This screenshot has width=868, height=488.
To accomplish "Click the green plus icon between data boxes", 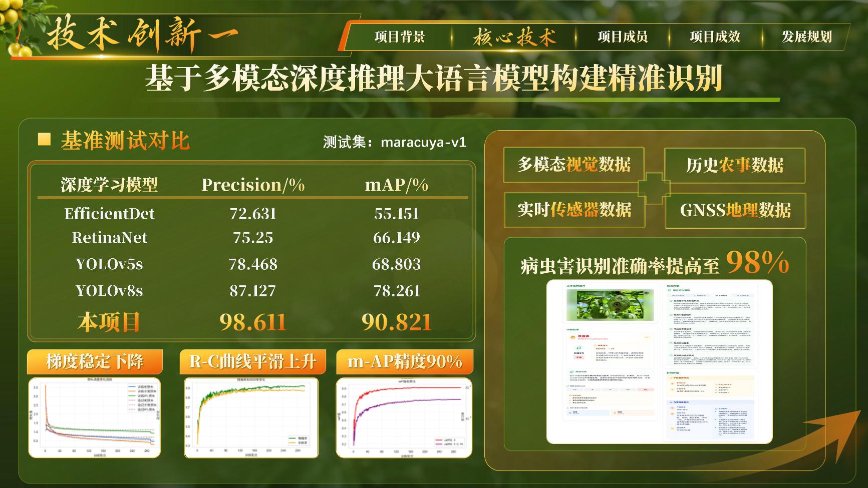I will (x=654, y=188).
